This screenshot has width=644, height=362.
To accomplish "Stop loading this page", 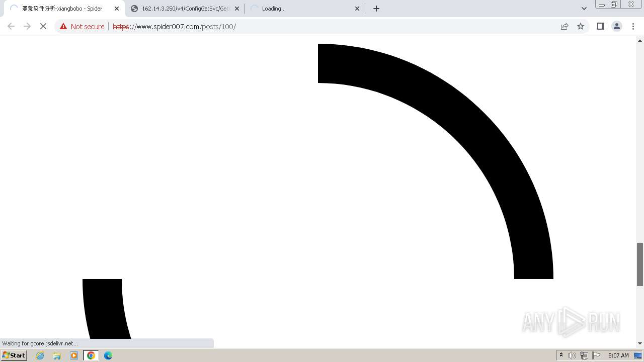I will pyautogui.click(x=43, y=26).
